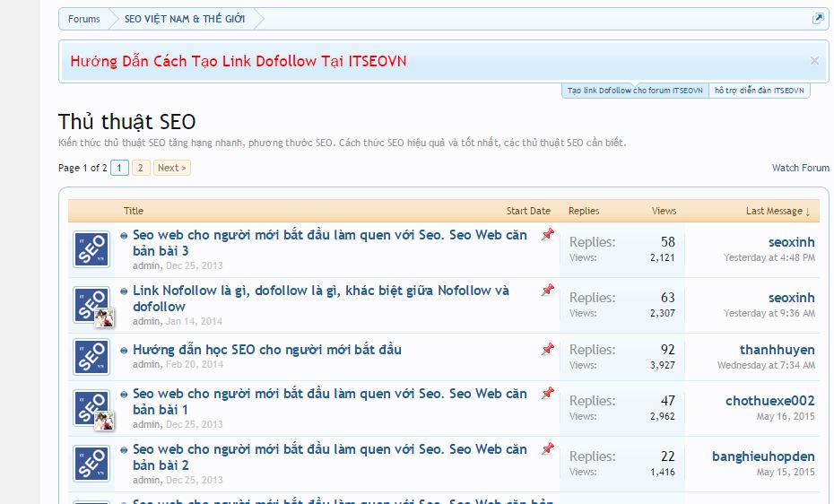Viewport: 834px width, 504px height.
Task: Open the ITSEOVN Dofollow guide headline
Action: (x=239, y=62)
